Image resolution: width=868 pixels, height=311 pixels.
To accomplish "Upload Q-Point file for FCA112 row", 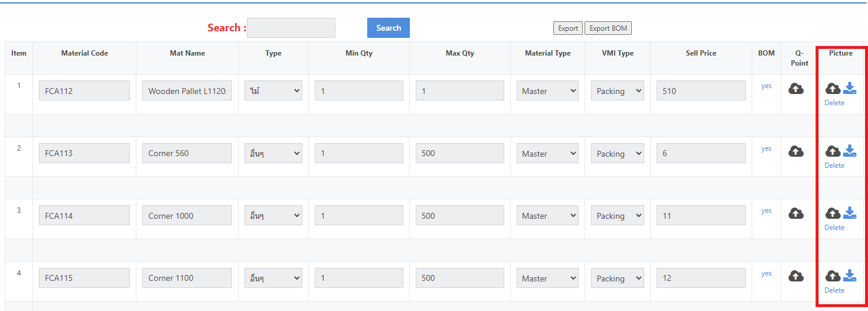I will click(x=796, y=89).
